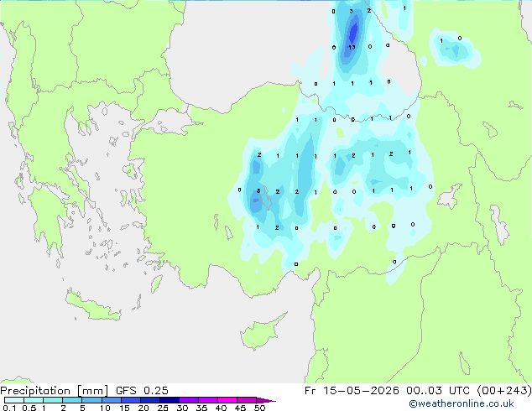The image size is (532, 411).
Task: Select the 10–15 mm legend color
Action: coord(111,400)
